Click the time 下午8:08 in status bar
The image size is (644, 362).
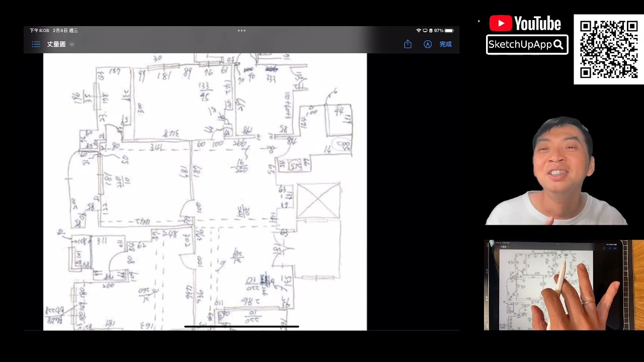pyautogui.click(x=39, y=31)
